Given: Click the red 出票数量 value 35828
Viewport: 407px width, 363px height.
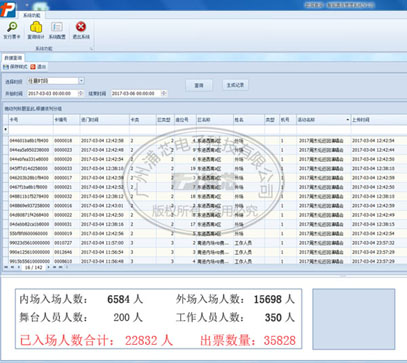Looking at the screenshot, I should point(279,340).
